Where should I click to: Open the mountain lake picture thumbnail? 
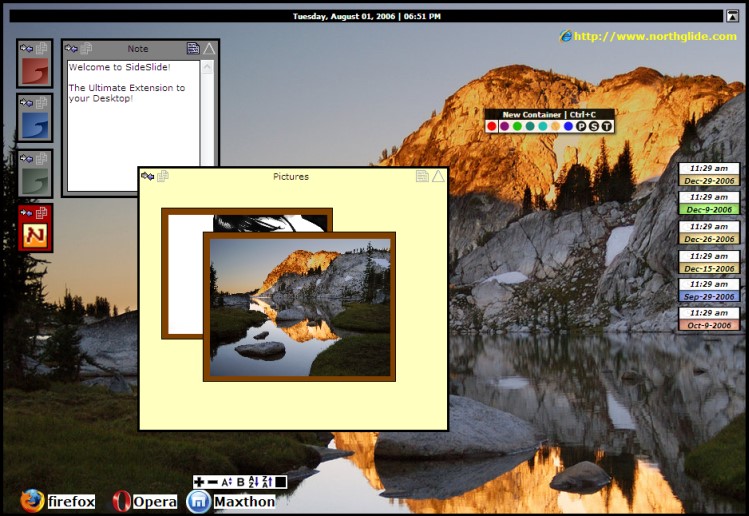point(300,307)
